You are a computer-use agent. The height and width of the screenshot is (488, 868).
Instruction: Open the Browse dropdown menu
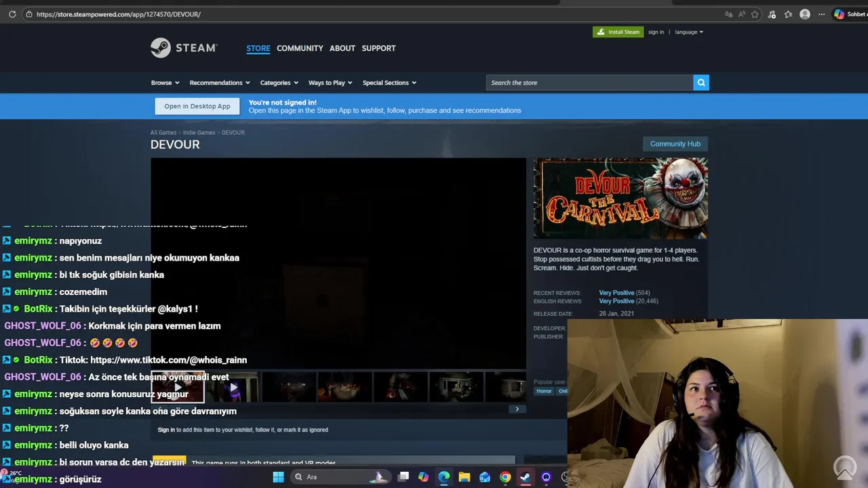click(x=165, y=83)
